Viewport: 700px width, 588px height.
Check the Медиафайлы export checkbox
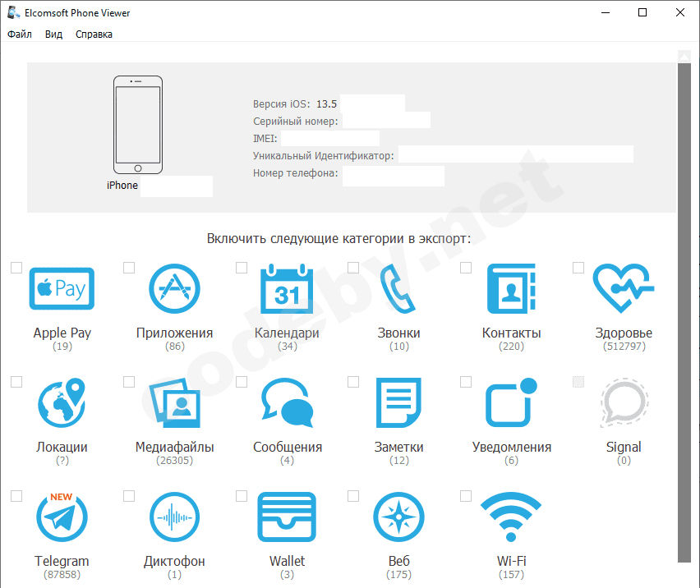[x=129, y=382]
